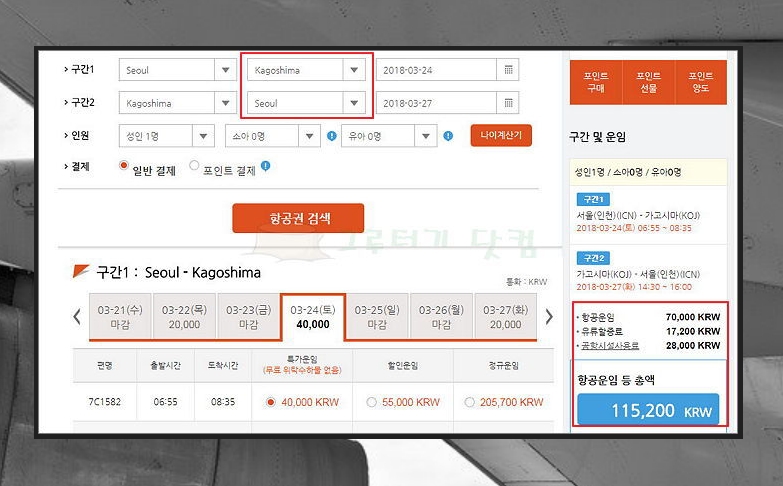Screen dimensions: 783x486
Task: Click 포인트 양도 button
Action: [x=701, y=82]
